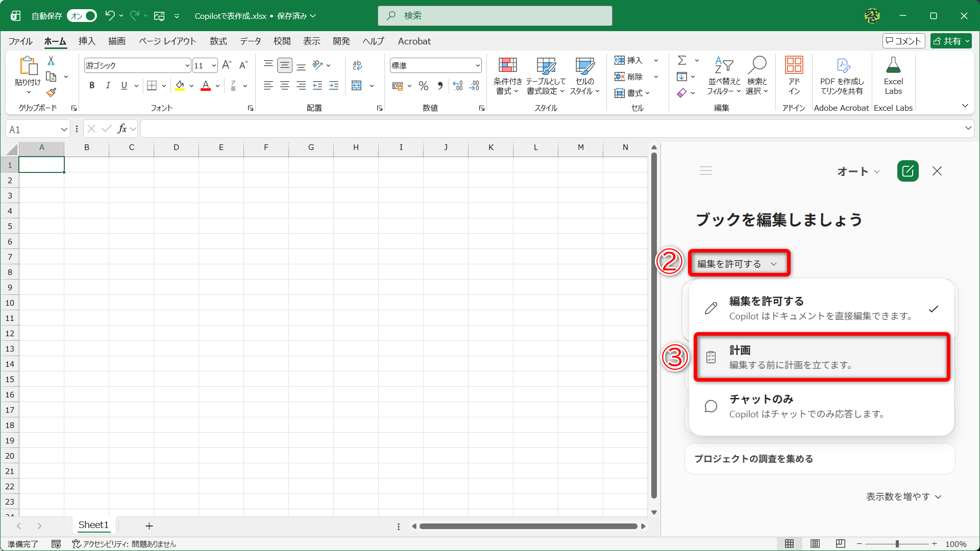This screenshot has width=980, height=551.
Task: Click the red font color swatch
Action: point(206,86)
